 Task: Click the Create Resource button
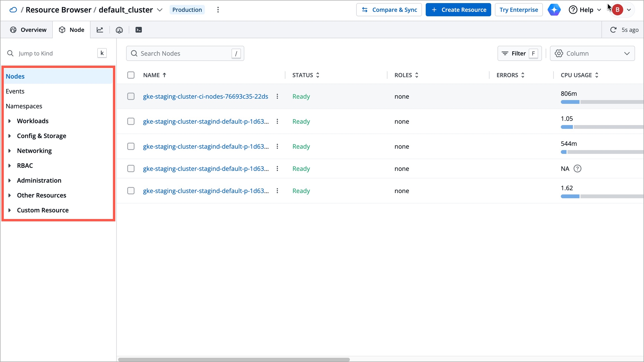(458, 10)
